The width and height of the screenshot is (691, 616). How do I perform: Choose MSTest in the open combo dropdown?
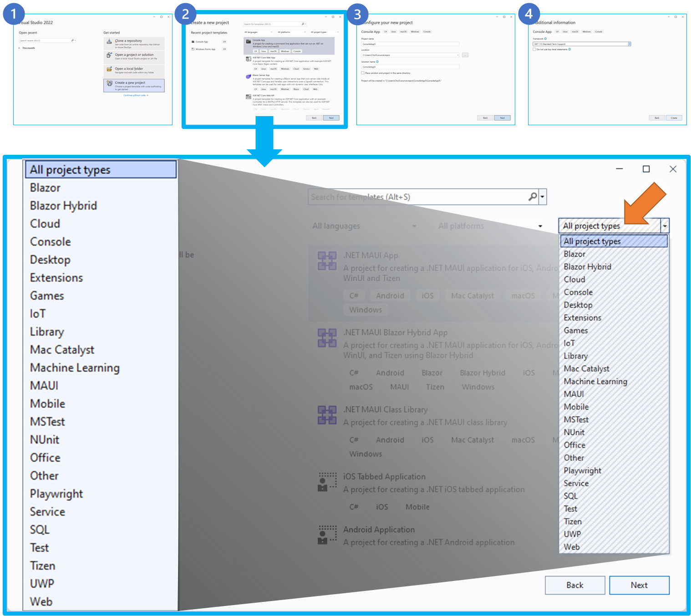[x=614, y=420]
